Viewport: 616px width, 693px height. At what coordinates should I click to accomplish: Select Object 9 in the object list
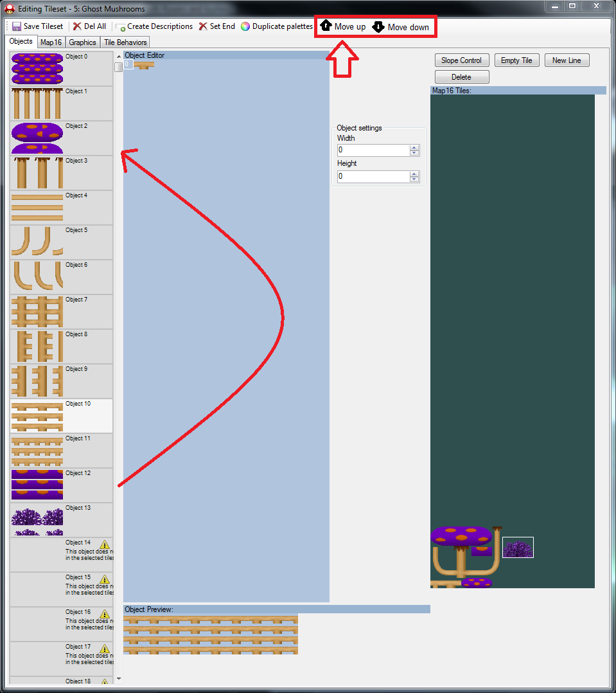62,381
